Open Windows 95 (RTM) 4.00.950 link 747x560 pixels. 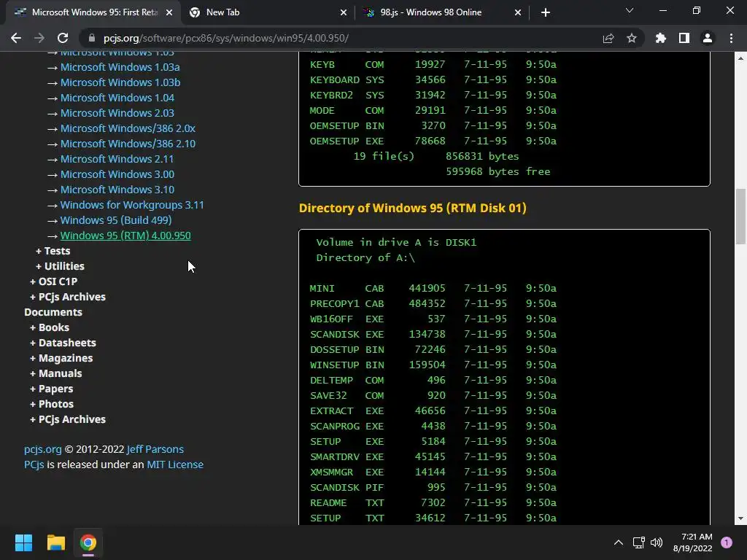point(125,236)
